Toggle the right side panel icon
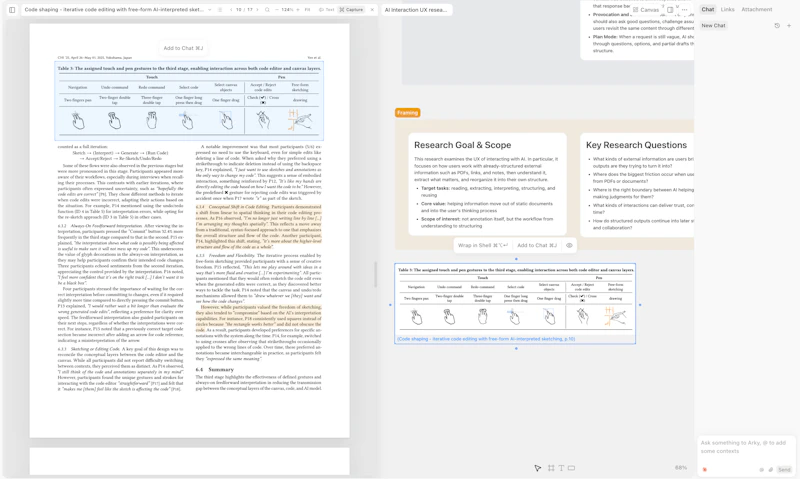Image resolution: width=800 pixels, height=479 pixels. [670, 10]
